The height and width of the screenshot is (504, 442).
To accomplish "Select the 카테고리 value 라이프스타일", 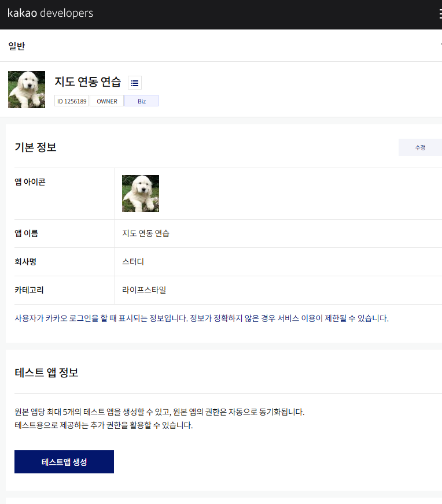I will (x=144, y=290).
